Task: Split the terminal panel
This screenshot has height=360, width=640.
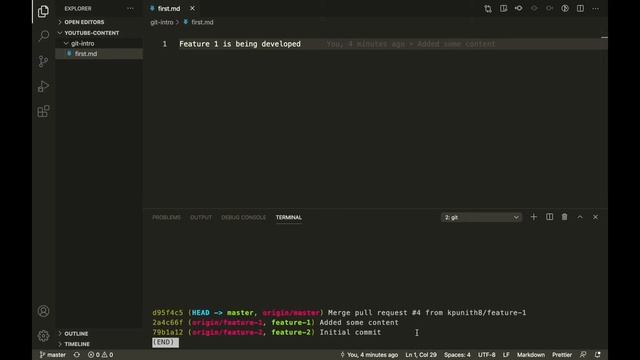Action: [x=549, y=217]
